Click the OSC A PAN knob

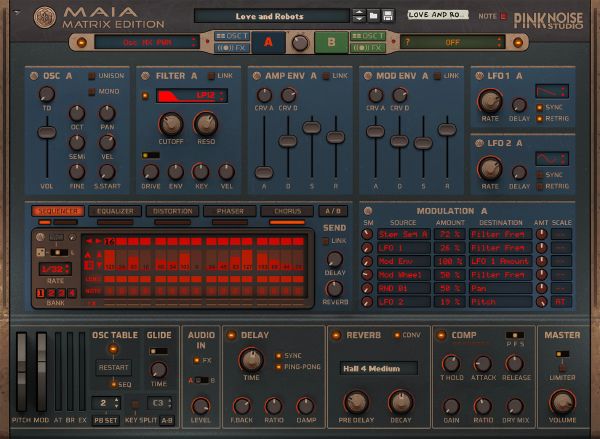coord(107,113)
